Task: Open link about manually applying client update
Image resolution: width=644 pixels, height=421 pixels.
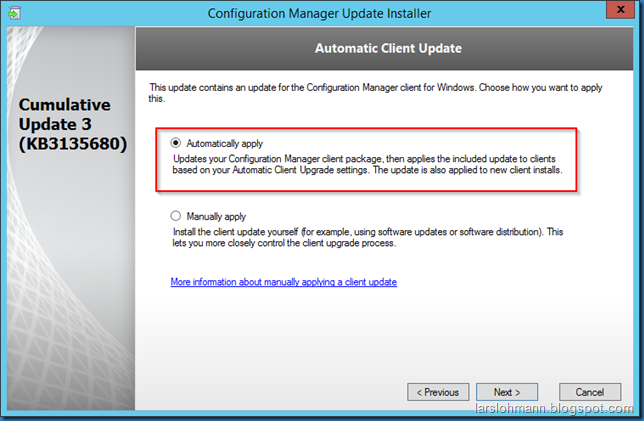Action: (x=283, y=282)
